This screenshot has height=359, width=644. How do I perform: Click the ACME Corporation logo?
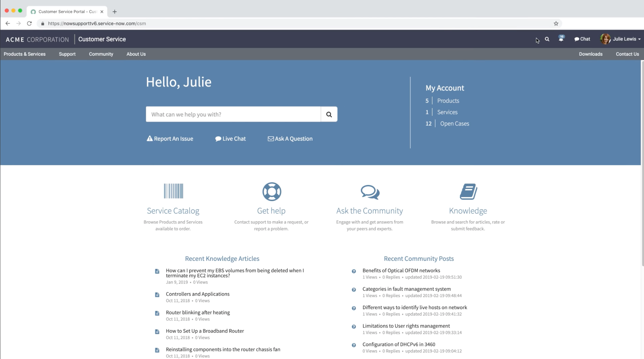tap(37, 39)
